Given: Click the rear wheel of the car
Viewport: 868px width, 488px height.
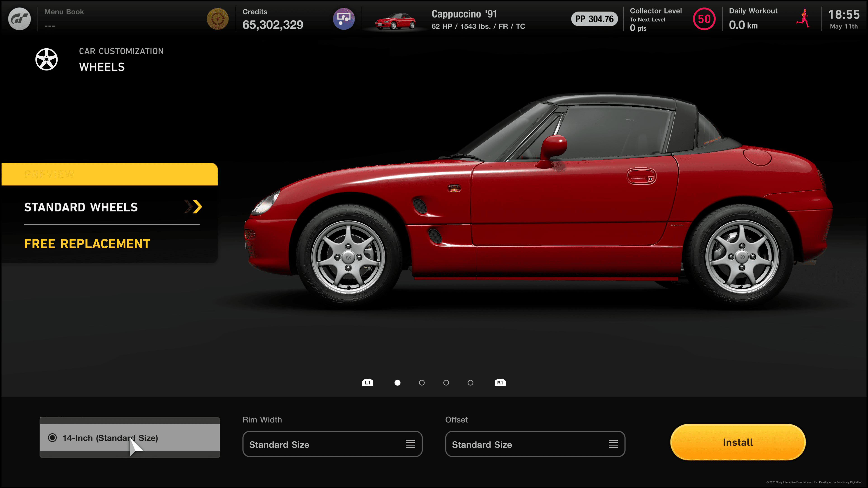Looking at the screenshot, I should (742, 257).
